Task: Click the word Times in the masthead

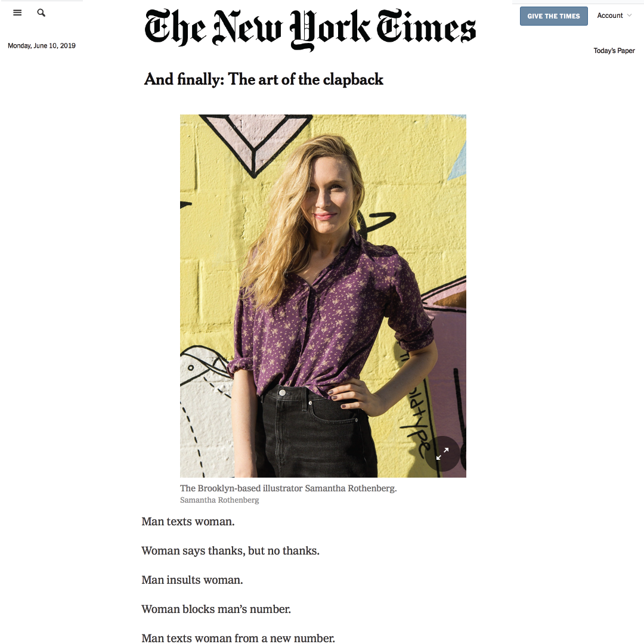Action: pyautogui.click(x=426, y=27)
